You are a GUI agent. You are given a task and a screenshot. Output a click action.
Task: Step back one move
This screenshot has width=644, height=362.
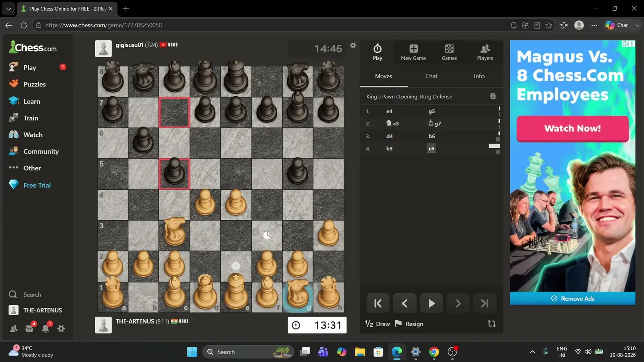coord(405,303)
